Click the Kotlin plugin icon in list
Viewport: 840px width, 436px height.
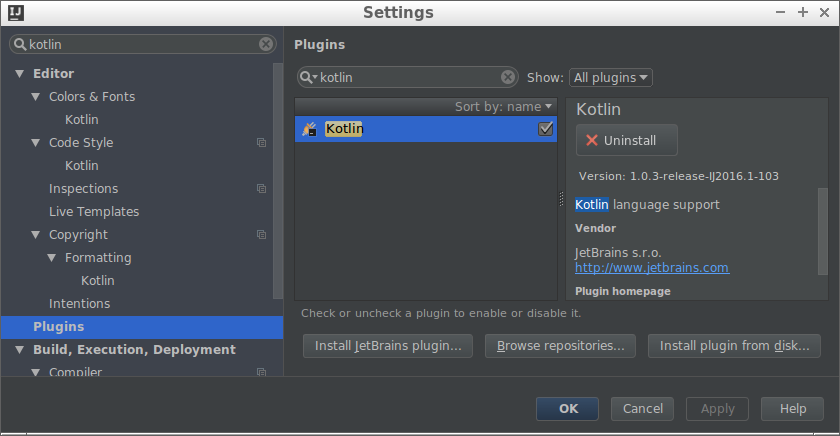(310, 129)
